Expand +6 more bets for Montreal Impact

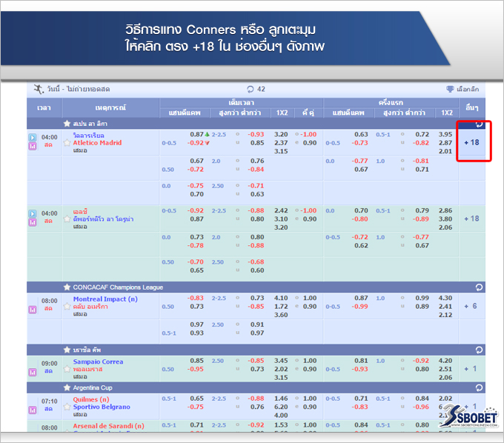[x=471, y=306]
